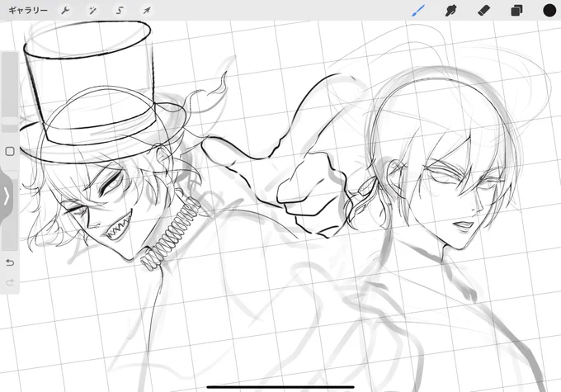Viewport: 561px width, 392px height.
Task: Tap the brush opacity slider
Action: coord(10,211)
